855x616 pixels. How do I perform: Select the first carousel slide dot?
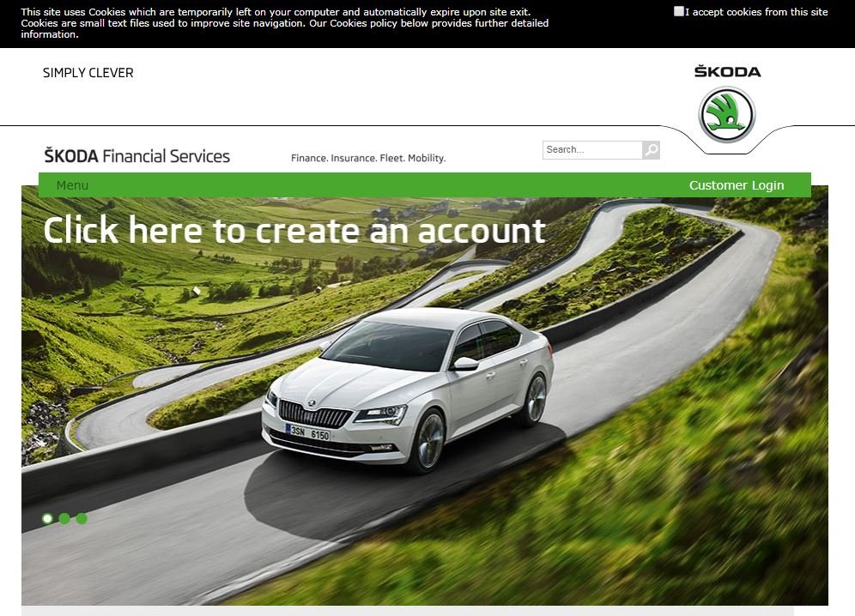click(x=47, y=518)
